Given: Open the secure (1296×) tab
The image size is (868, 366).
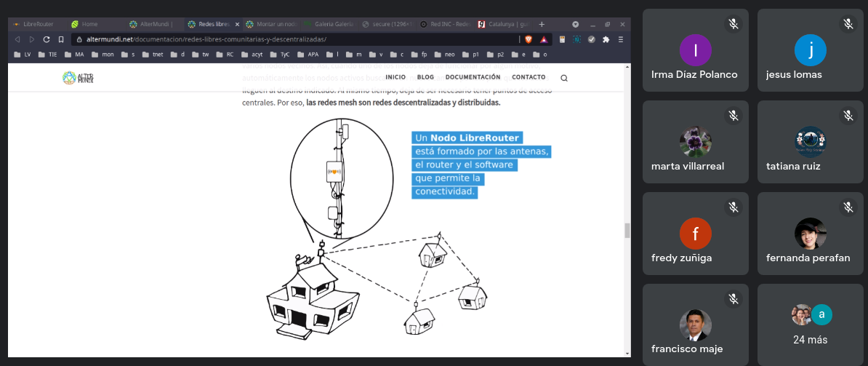Looking at the screenshot, I should pyautogui.click(x=387, y=24).
